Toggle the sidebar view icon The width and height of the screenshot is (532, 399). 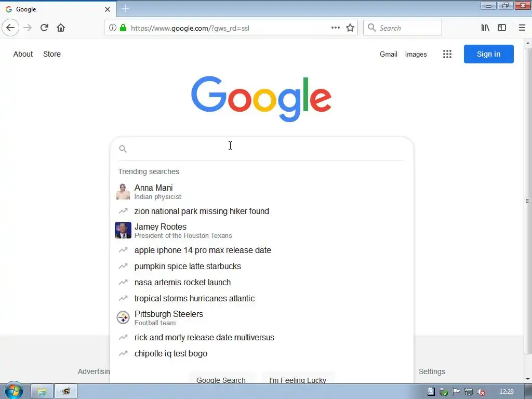coord(502,28)
